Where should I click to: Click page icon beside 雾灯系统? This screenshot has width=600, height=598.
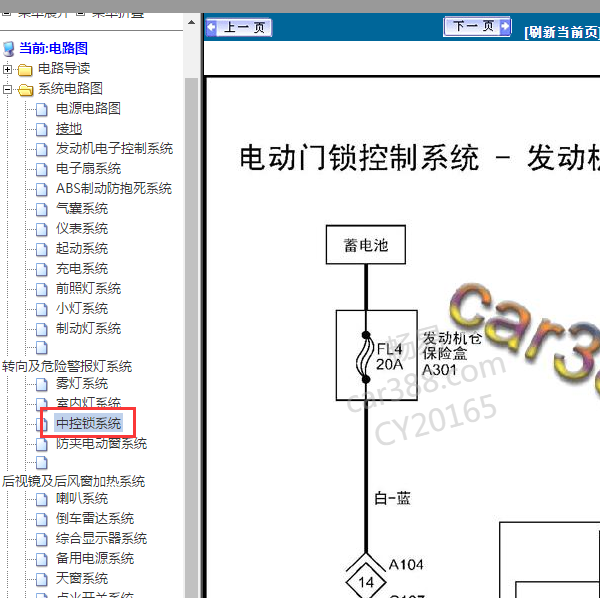click(42, 384)
